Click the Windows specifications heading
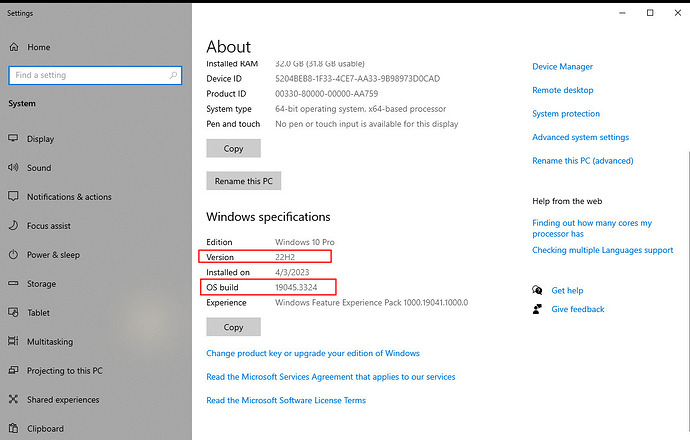 coord(268,217)
